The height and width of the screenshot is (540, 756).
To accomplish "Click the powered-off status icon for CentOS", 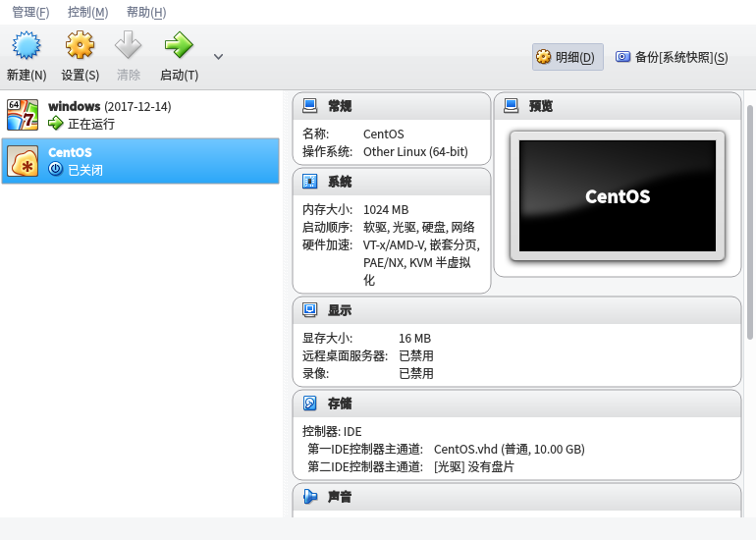I will tap(55, 169).
